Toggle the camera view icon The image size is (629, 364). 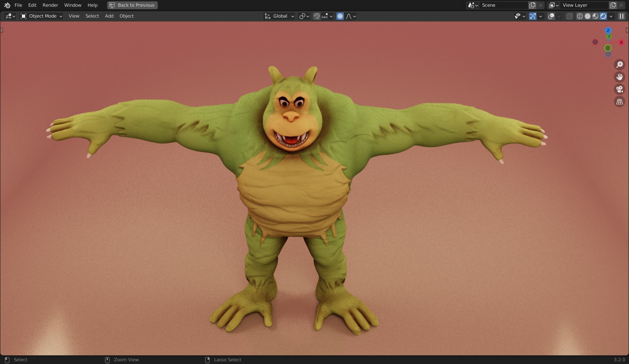(620, 89)
